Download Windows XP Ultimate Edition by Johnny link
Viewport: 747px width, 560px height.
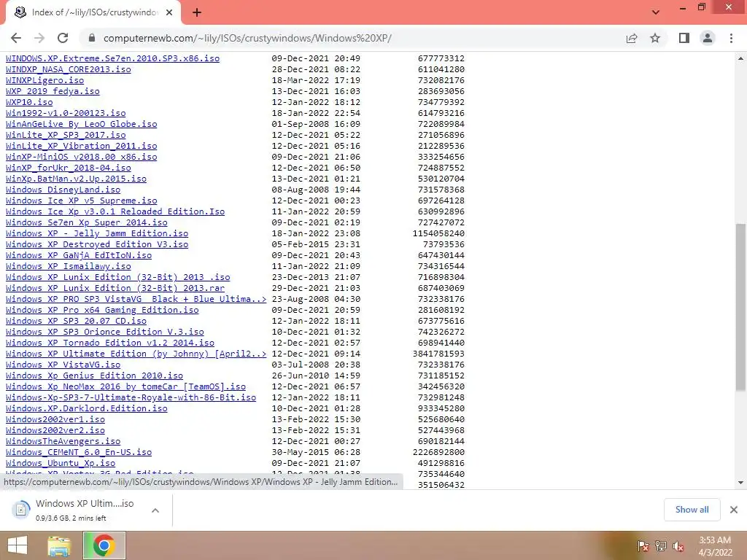[x=136, y=354]
